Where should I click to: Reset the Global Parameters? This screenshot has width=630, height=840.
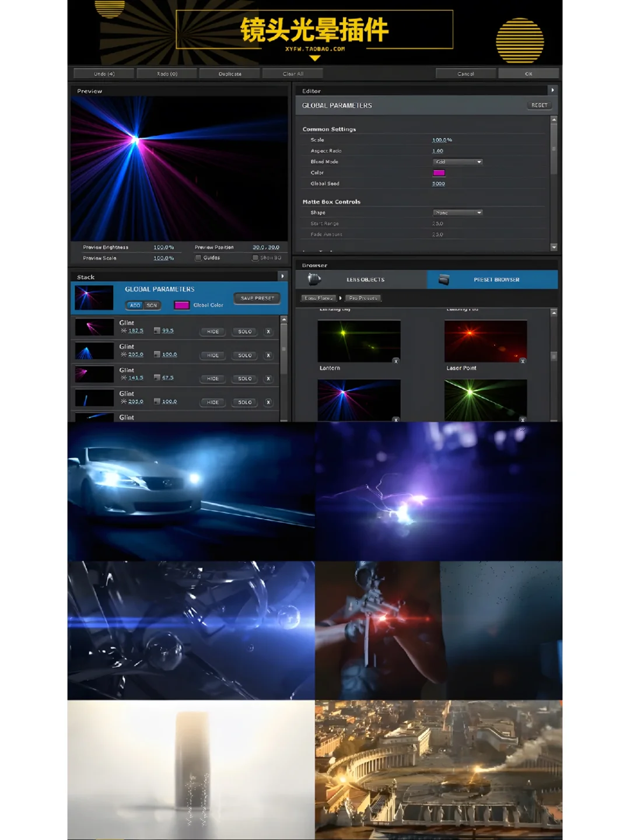point(539,106)
